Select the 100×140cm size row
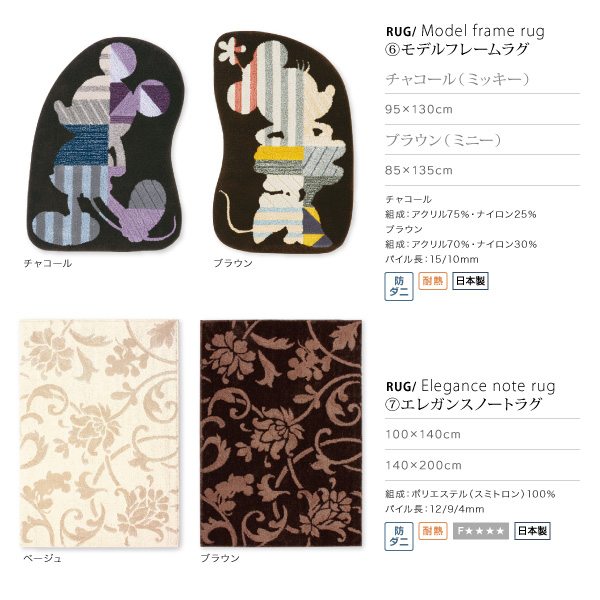This screenshot has width=600, height=600. click(x=482, y=434)
